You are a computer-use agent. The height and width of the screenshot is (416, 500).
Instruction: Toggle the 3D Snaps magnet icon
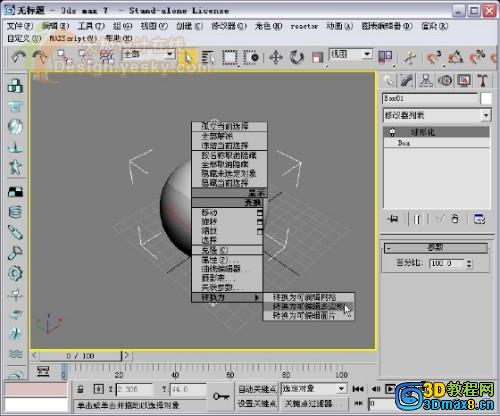(x=434, y=57)
